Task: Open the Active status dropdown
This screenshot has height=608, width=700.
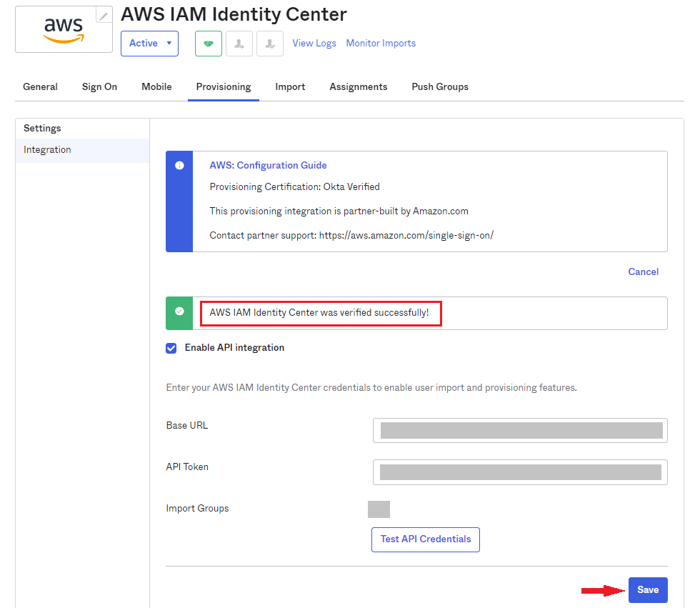Action: (x=151, y=44)
